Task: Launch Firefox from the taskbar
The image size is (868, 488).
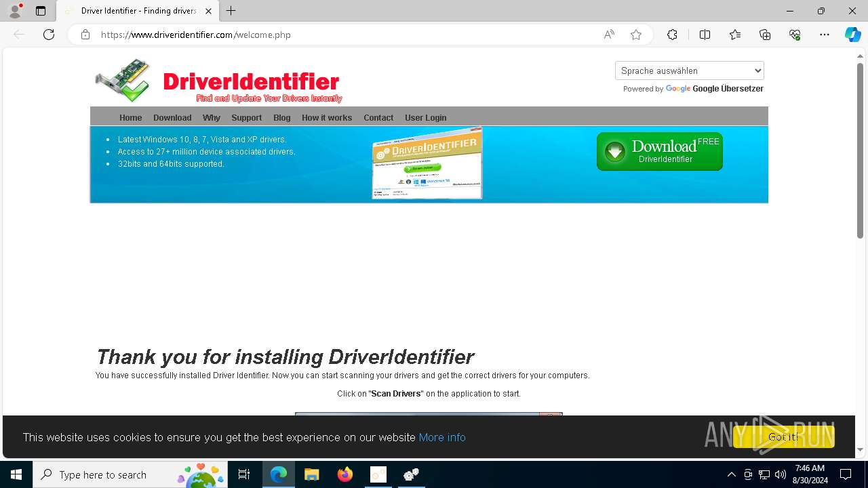Action: click(x=345, y=474)
